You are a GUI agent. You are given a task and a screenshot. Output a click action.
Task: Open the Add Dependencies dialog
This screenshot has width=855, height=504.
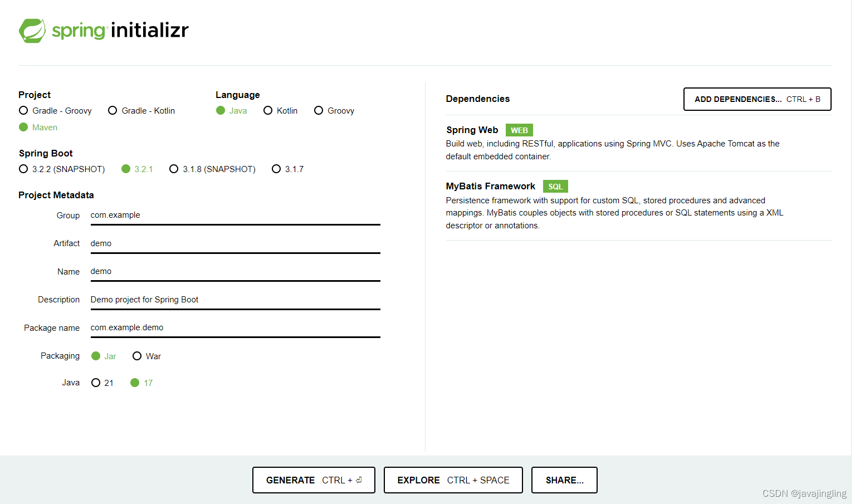[x=757, y=99]
